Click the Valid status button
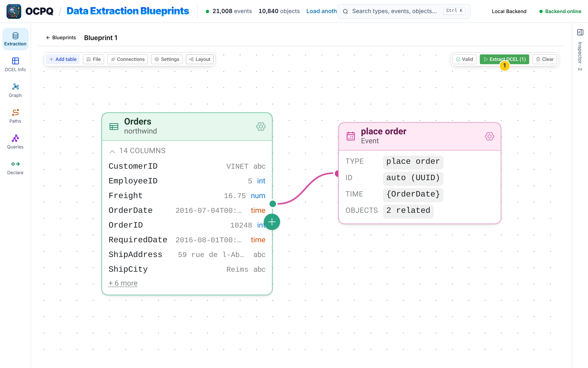 pyautogui.click(x=464, y=59)
